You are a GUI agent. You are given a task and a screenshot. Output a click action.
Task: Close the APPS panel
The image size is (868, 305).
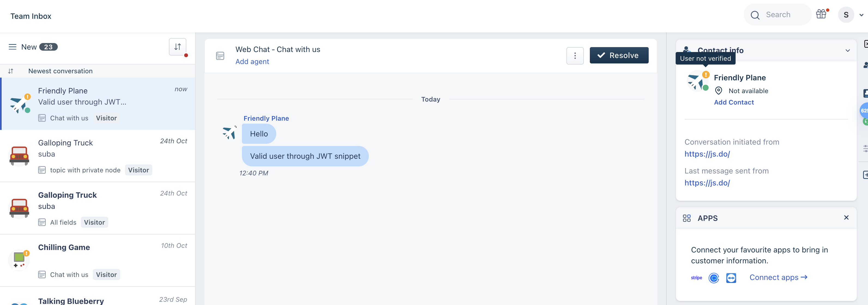[x=846, y=218]
